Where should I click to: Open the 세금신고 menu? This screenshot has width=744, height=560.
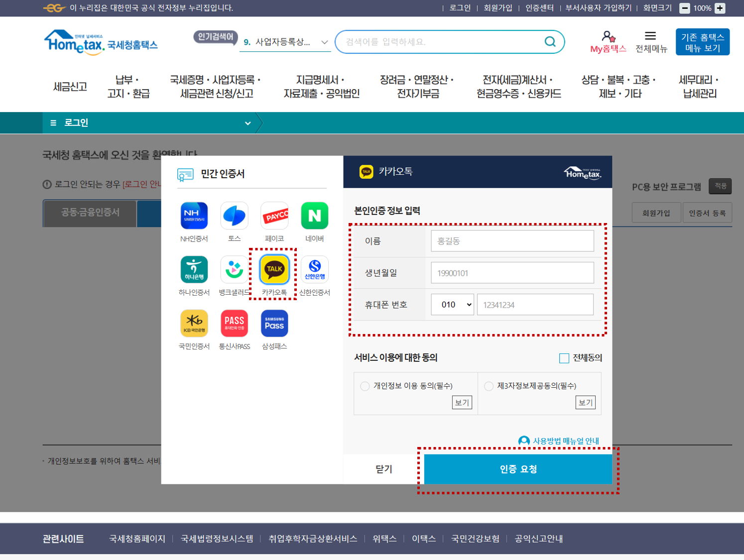(x=70, y=87)
